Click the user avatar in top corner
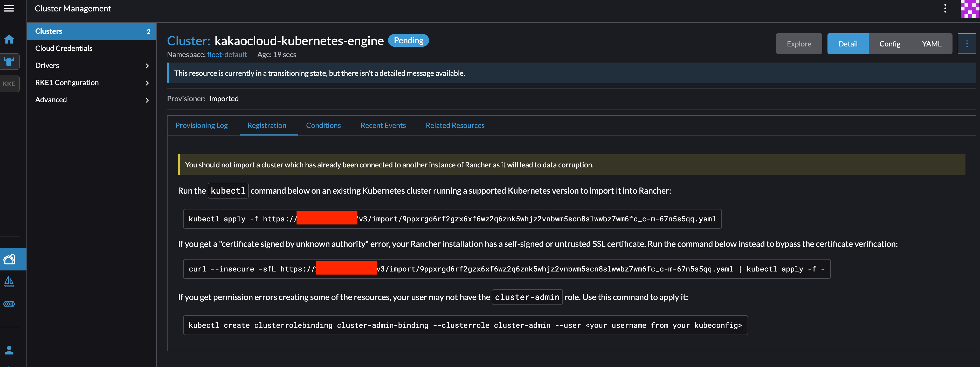The width and height of the screenshot is (980, 367). tap(970, 9)
